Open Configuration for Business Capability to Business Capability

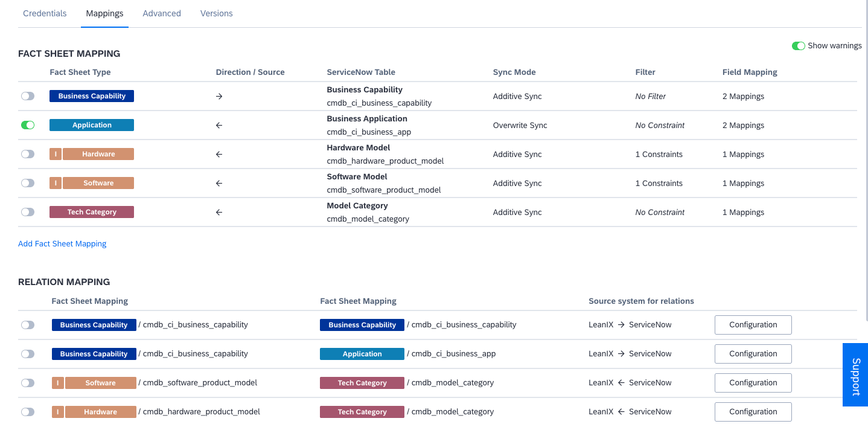(x=753, y=325)
